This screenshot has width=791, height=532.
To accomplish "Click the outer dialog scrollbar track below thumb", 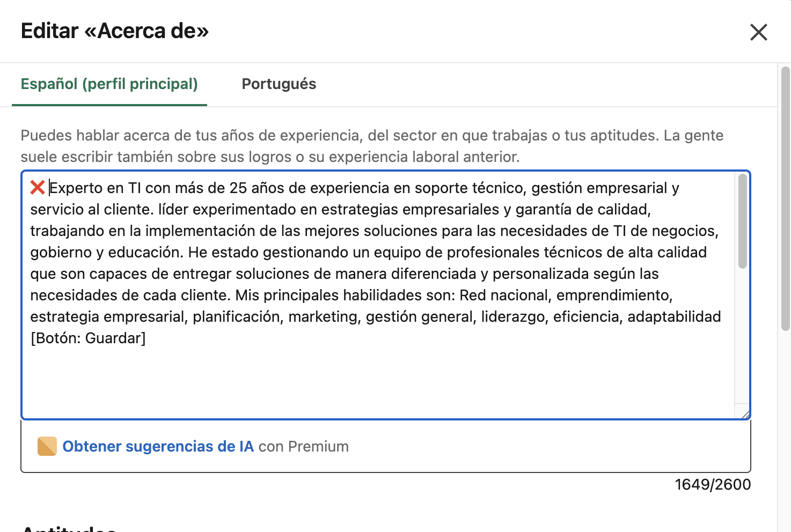I will pyautogui.click(x=785, y=429).
